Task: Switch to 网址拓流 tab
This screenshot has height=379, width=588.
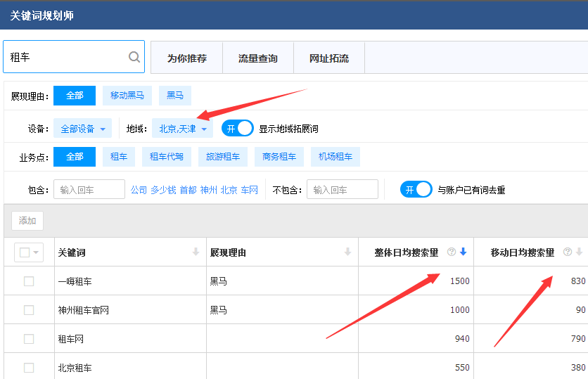Action: coord(329,58)
